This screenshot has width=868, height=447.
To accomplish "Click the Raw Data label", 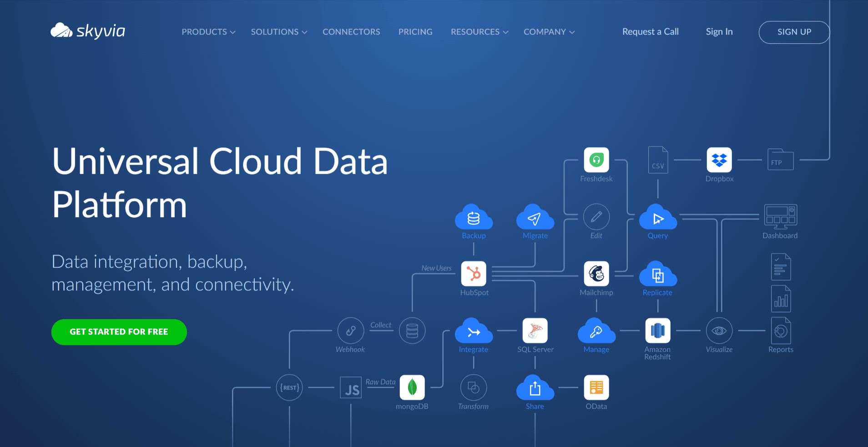I will (380, 382).
